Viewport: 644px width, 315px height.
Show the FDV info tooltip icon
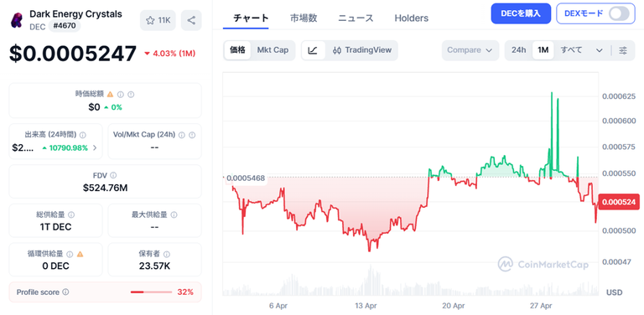(113, 176)
